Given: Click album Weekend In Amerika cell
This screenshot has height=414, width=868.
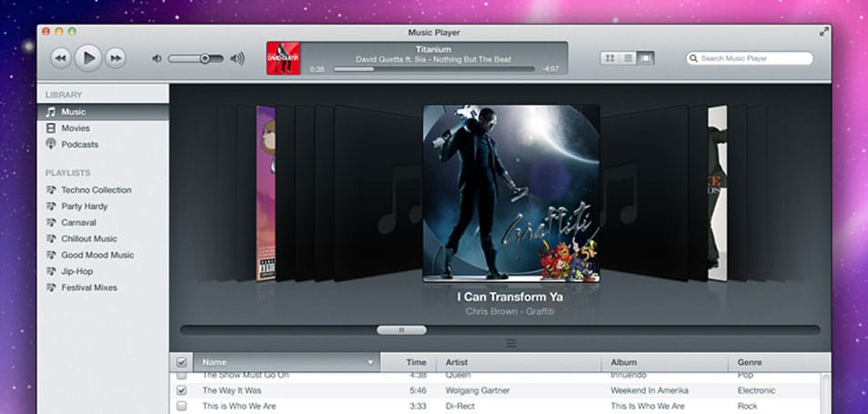Looking at the screenshot, I should 650,390.
